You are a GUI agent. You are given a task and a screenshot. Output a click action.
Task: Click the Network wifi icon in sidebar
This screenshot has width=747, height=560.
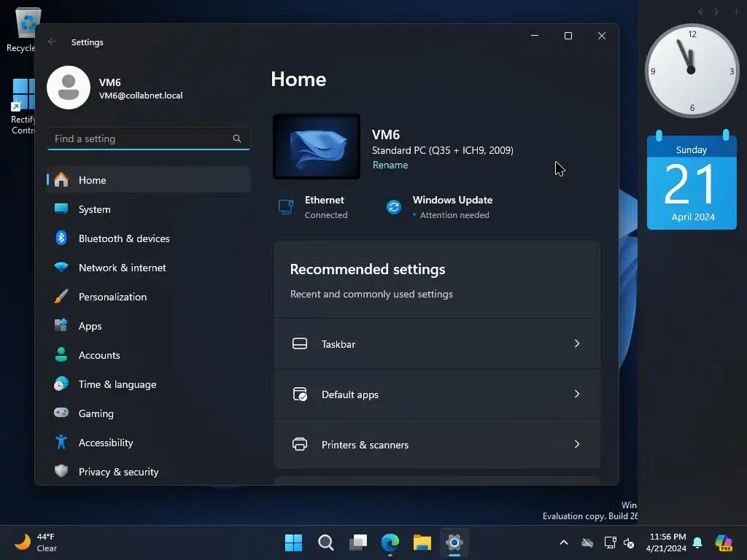coord(61,267)
